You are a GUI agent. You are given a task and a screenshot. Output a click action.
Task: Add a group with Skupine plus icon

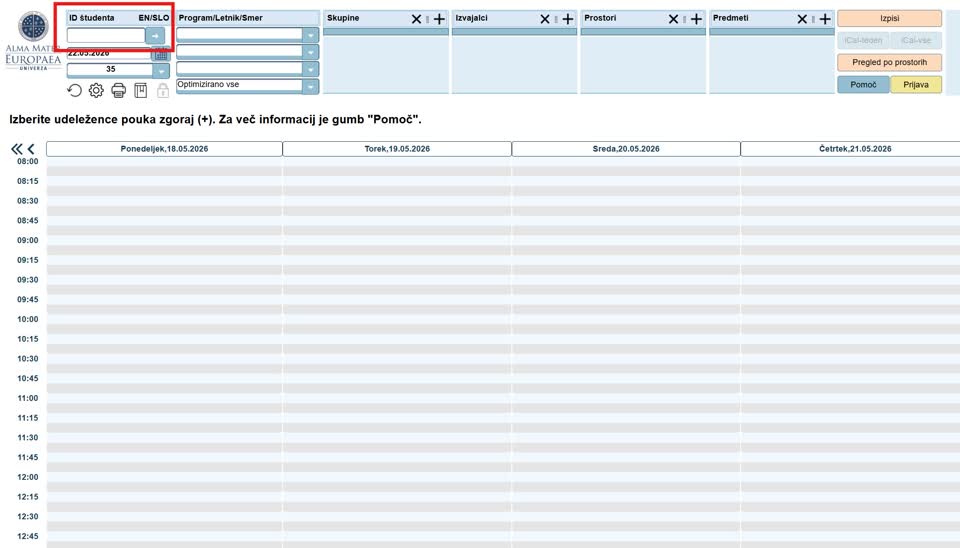coord(439,19)
